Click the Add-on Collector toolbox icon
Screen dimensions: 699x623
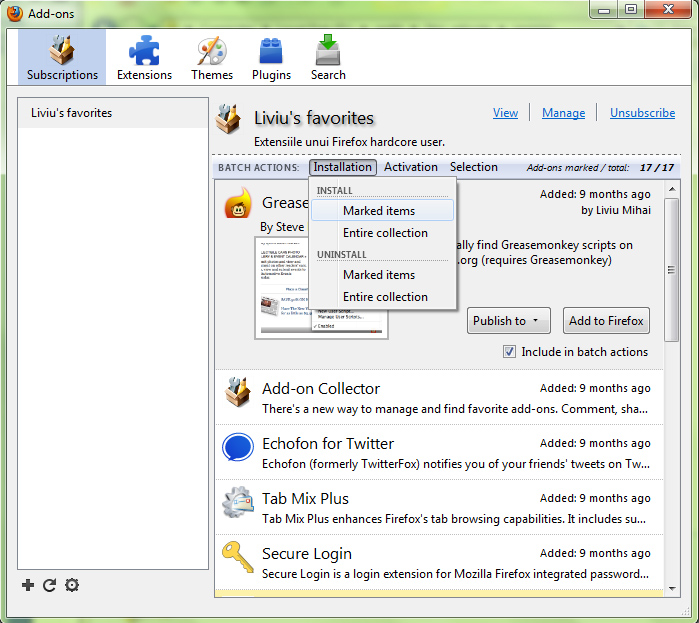[238, 392]
